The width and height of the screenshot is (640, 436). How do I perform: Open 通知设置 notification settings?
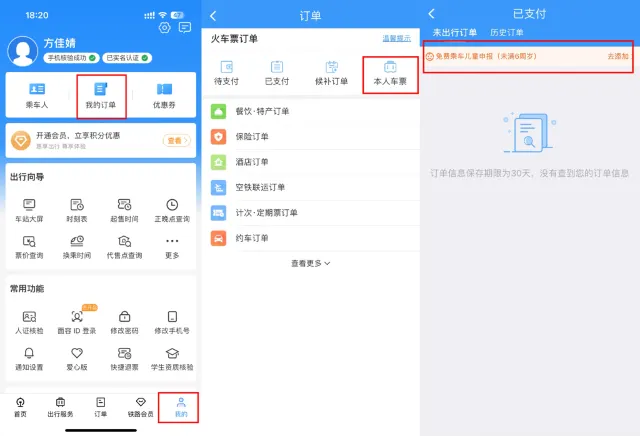click(x=29, y=359)
